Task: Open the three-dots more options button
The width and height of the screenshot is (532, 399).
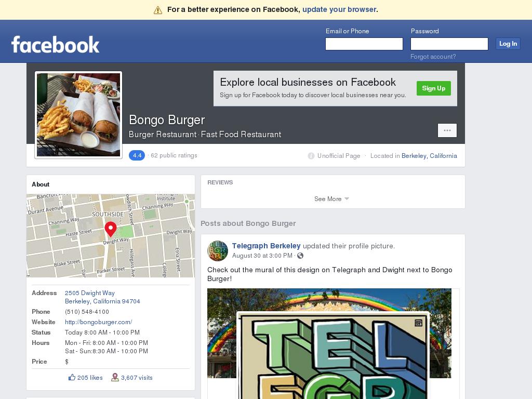Action: (x=447, y=130)
